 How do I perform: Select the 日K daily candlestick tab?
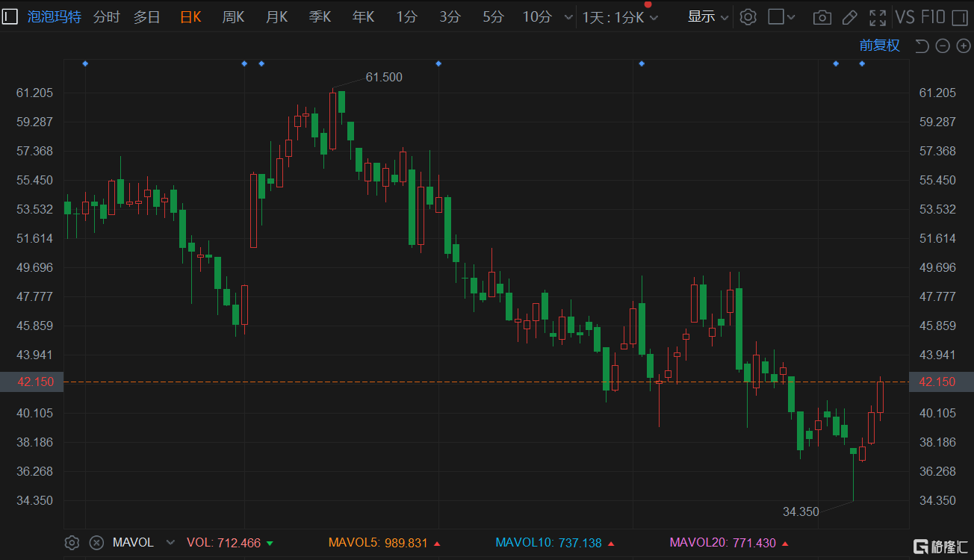(190, 16)
